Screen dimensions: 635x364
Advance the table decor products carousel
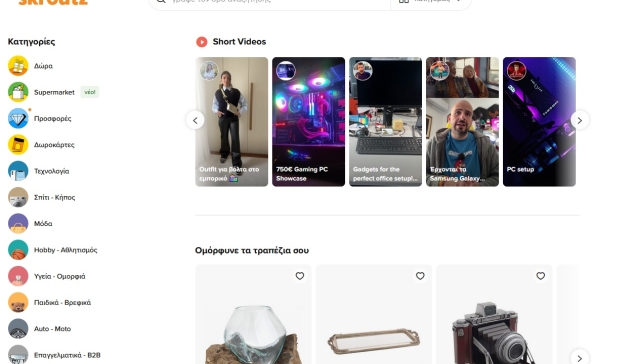[580, 358]
